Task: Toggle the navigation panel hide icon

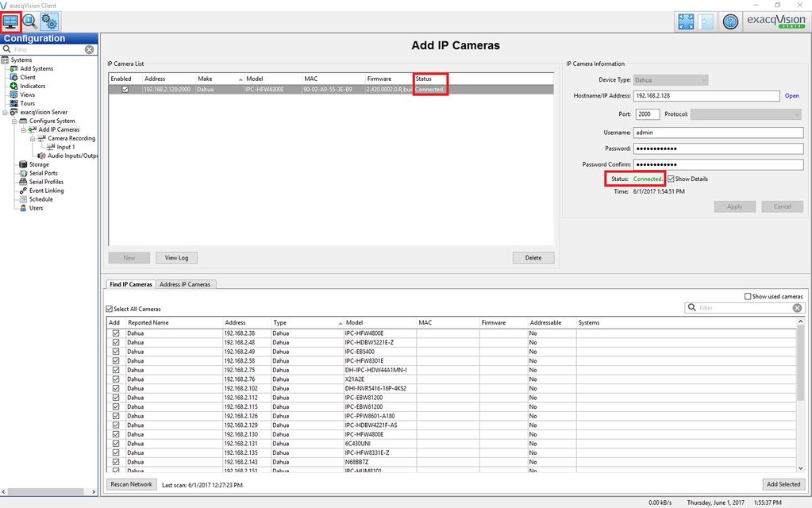Action: click(706, 21)
